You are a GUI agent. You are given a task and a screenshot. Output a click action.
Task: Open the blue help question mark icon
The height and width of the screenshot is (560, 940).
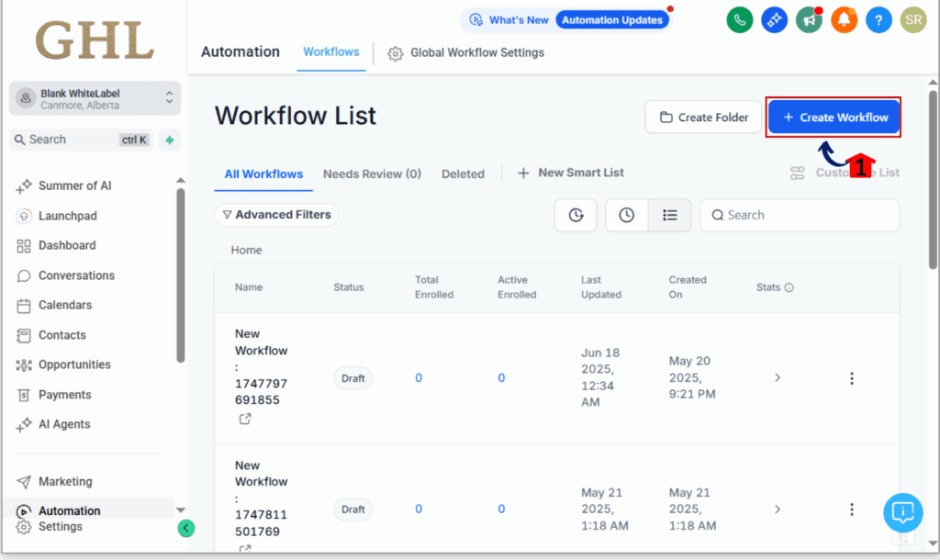pos(878,20)
